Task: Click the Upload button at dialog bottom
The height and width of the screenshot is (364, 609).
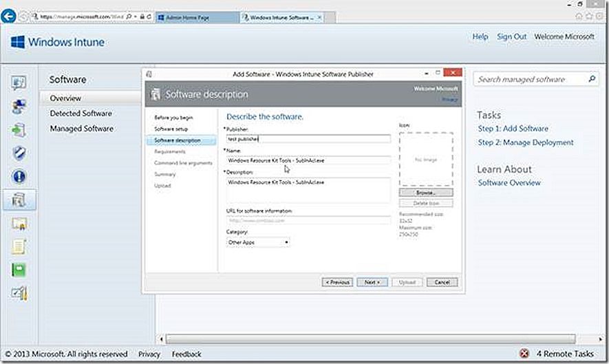Action: (407, 282)
